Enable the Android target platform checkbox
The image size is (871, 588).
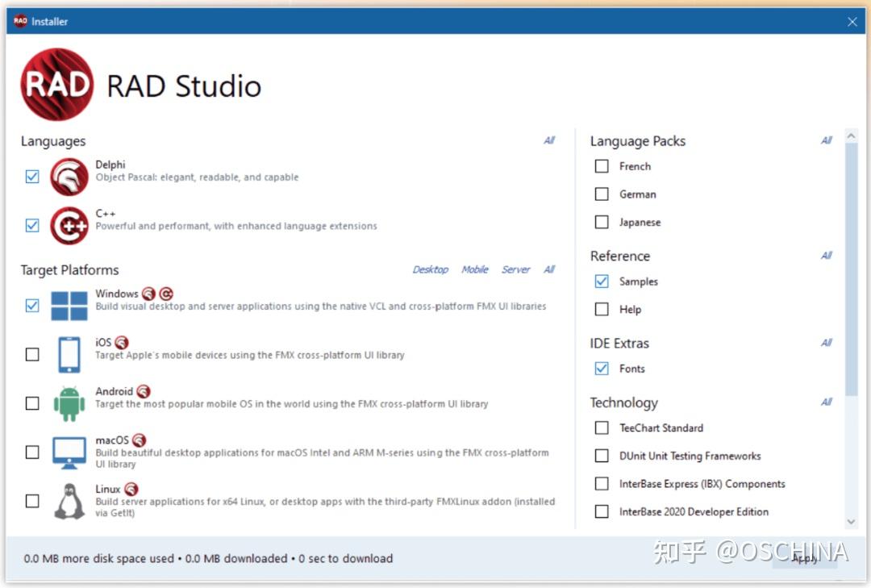(x=32, y=402)
